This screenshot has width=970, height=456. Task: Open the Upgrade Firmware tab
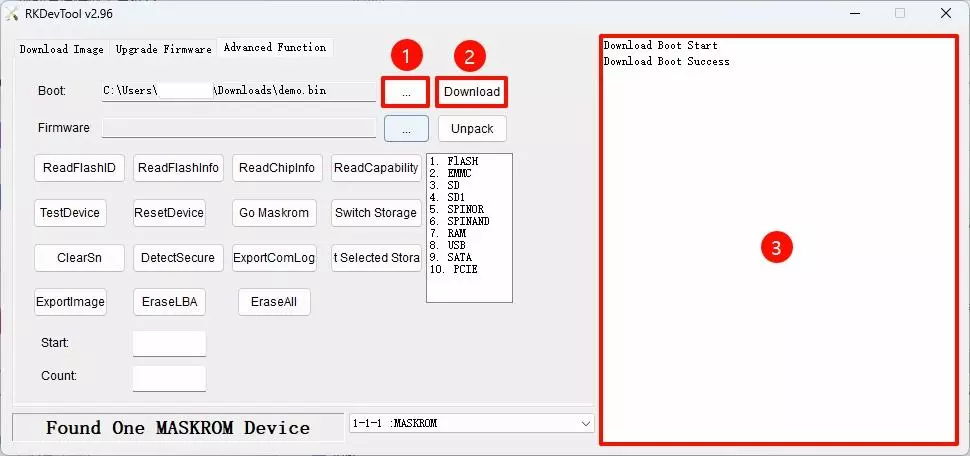[x=163, y=49]
